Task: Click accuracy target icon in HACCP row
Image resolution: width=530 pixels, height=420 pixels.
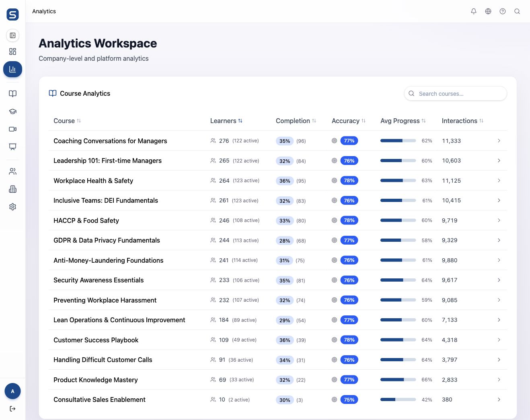Action: tap(334, 220)
